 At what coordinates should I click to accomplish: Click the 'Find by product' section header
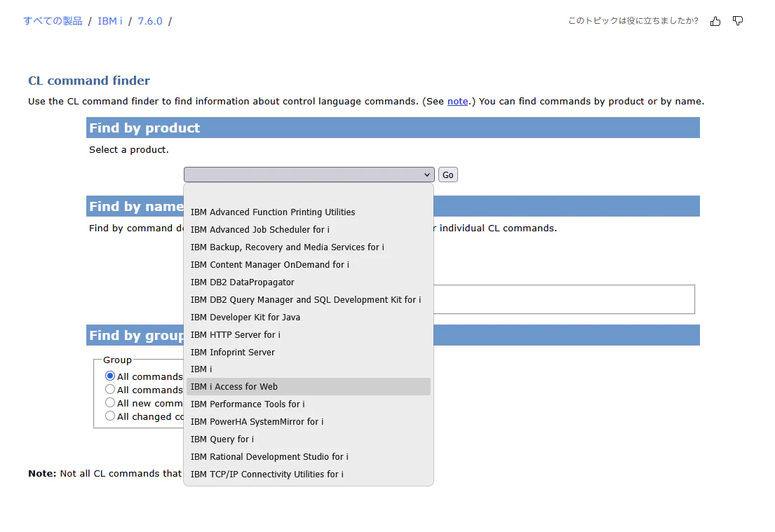pos(393,128)
